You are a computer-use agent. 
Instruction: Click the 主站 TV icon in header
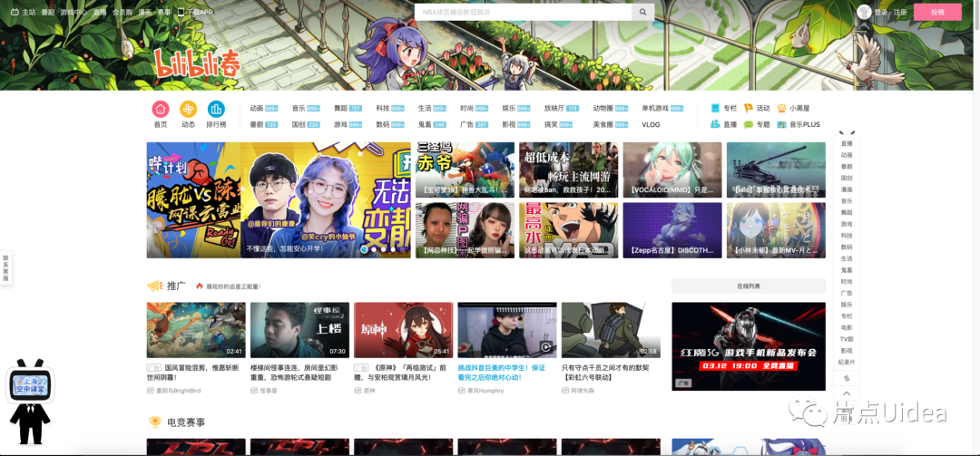click(15, 12)
